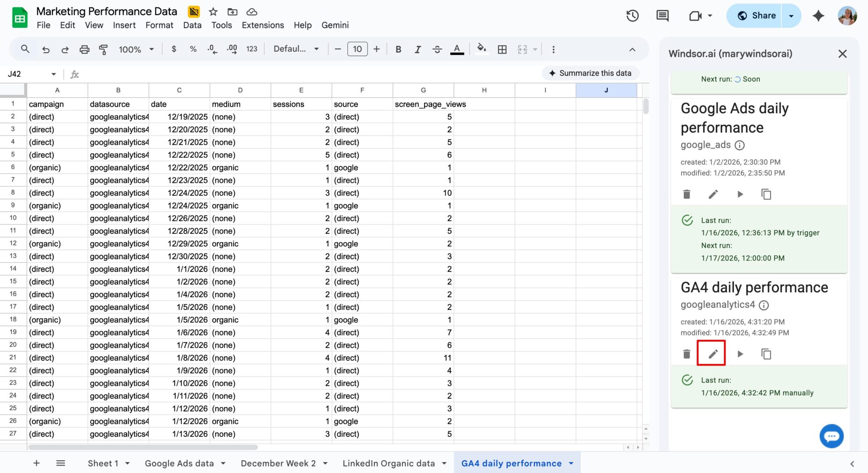Open the Data menu
The width and height of the screenshot is (868, 473).
(192, 25)
